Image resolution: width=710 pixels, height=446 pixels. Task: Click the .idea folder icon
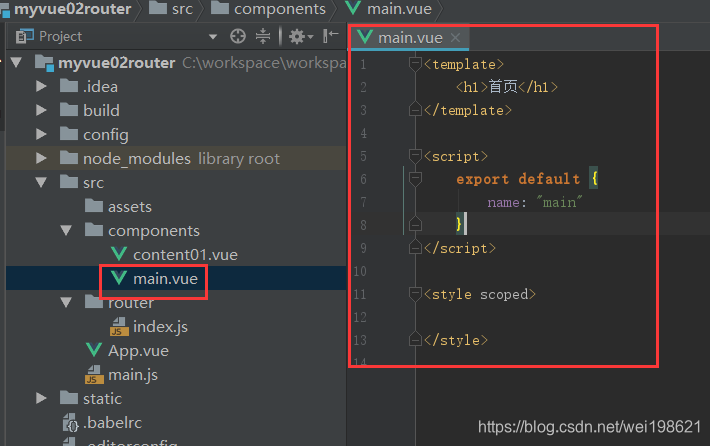coord(69,86)
